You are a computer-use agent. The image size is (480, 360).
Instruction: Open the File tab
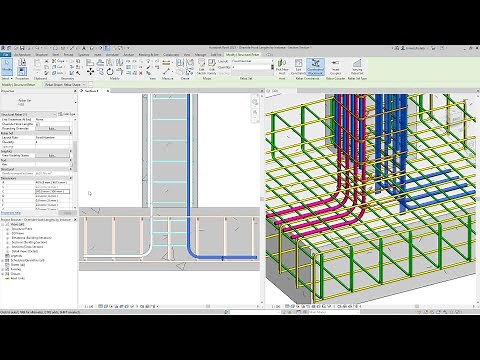pos(5,55)
